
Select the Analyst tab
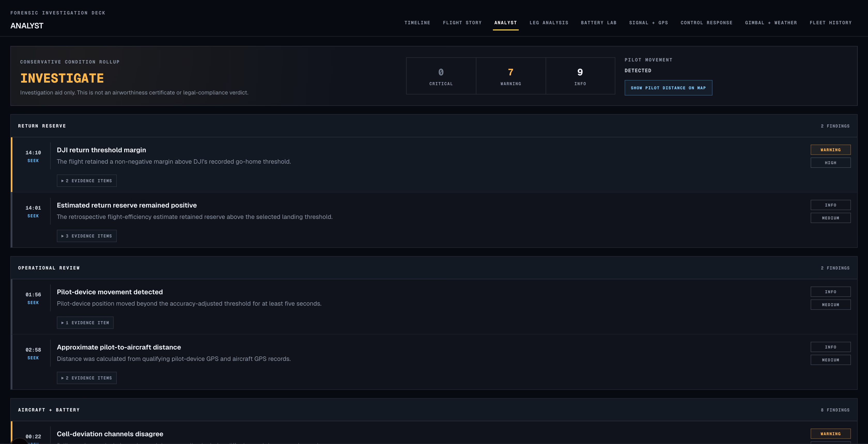click(506, 22)
